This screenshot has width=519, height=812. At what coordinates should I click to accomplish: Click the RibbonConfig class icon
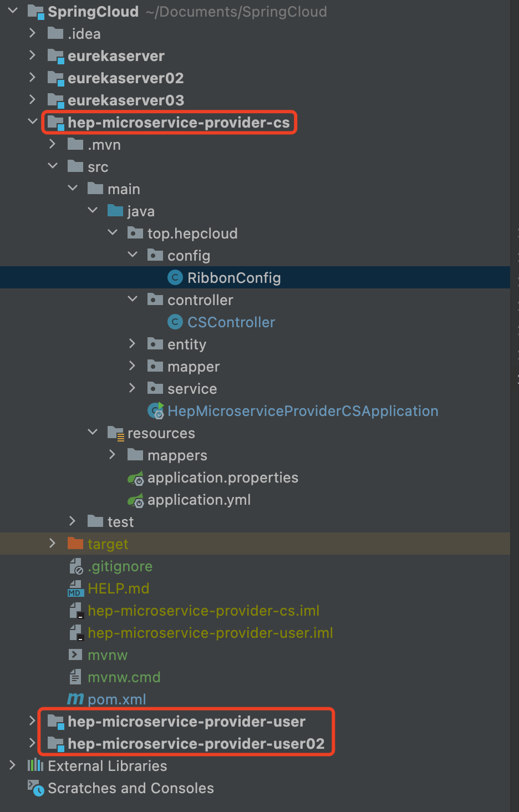(x=175, y=277)
